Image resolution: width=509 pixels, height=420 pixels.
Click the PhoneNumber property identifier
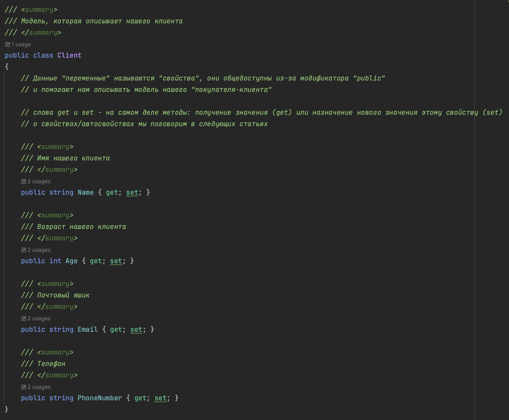pyautogui.click(x=100, y=398)
